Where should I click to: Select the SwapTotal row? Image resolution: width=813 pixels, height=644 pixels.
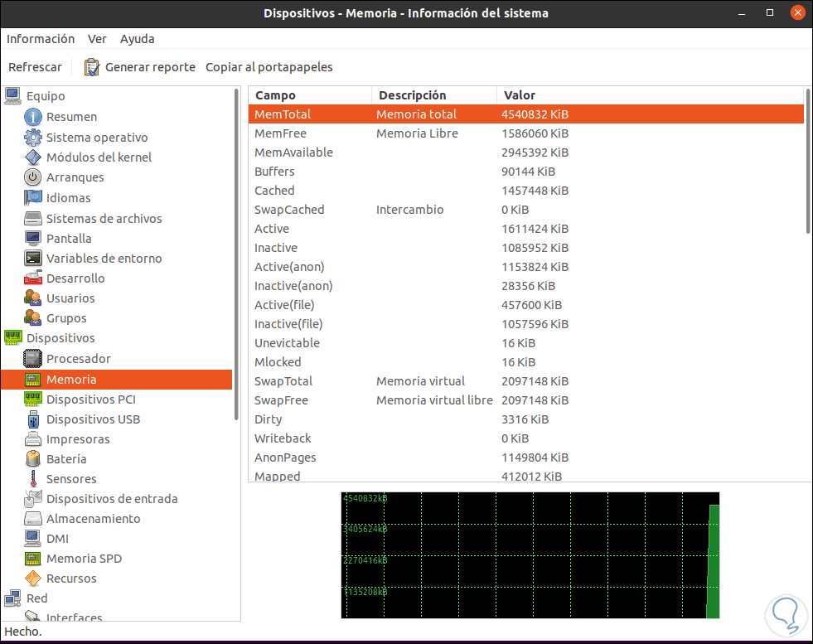coord(525,381)
